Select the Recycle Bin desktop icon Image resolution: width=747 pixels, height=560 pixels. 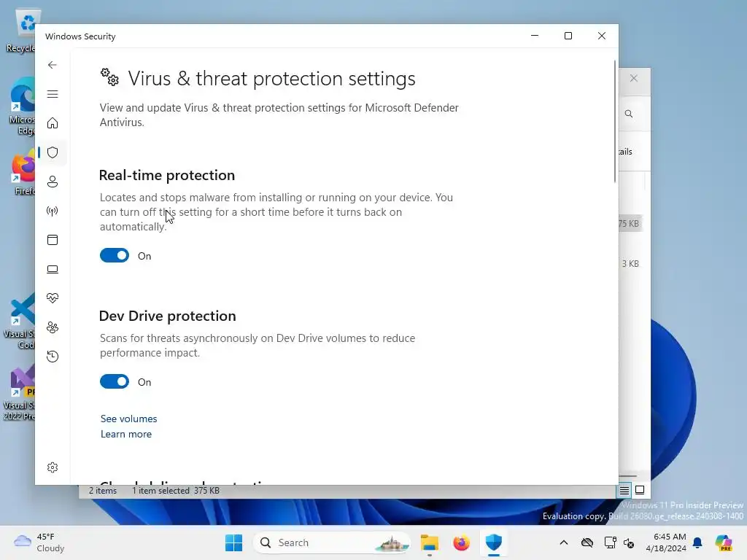[22, 31]
